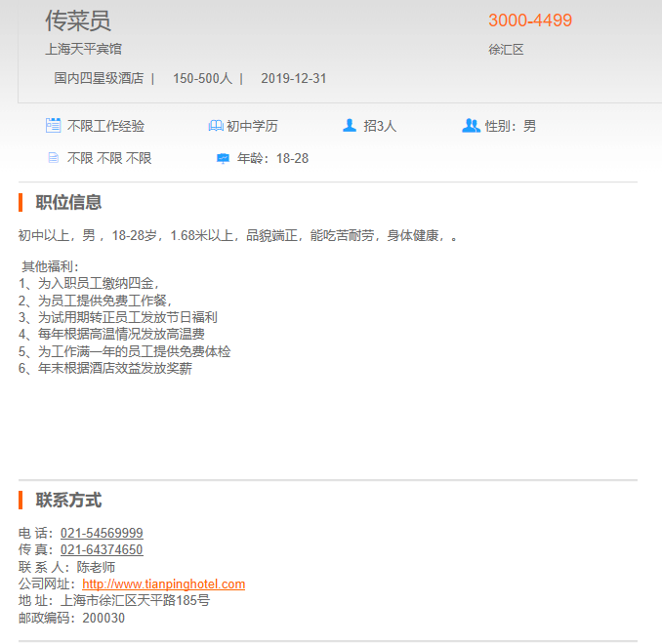Click the calendar icon beside 不限工作经验
Viewport: 662px width, 644px height.
coord(54,126)
